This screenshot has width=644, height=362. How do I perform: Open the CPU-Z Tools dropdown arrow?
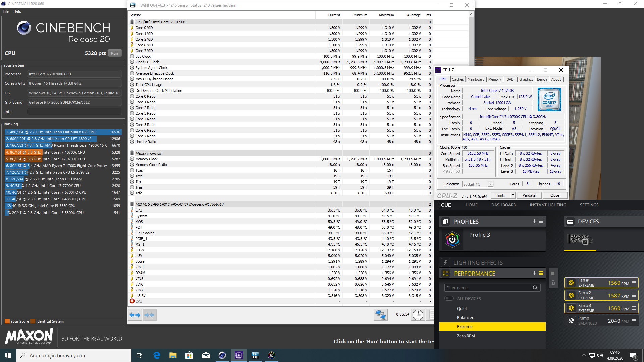pyautogui.click(x=513, y=195)
